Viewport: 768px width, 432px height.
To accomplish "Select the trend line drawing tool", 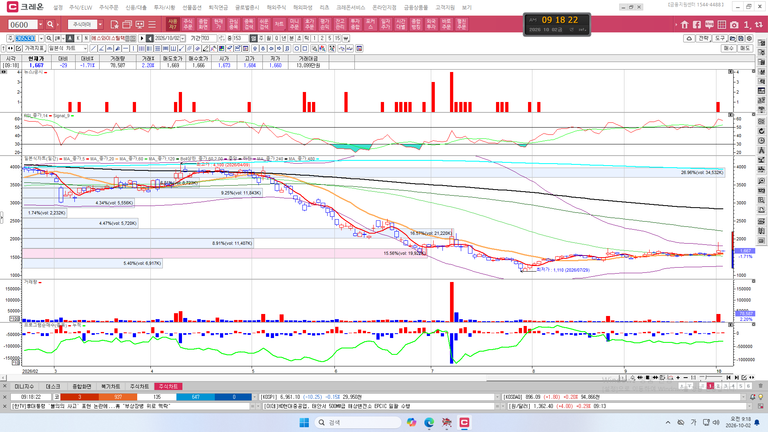I will click(x=93, y=48).
